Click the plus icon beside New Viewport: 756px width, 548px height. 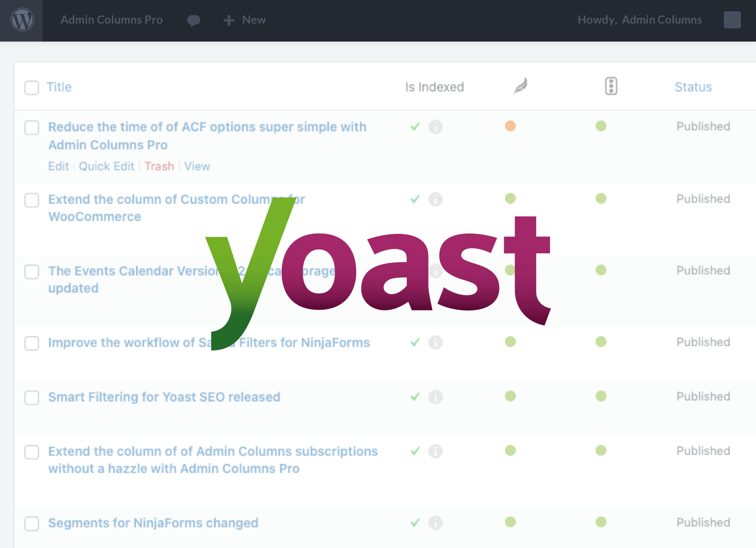[229, 20]
